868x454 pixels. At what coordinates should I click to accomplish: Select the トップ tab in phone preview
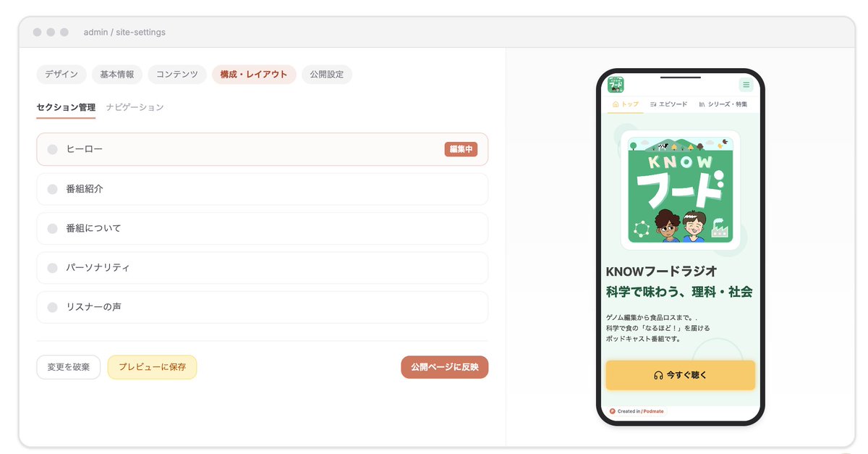coord(626,104)
